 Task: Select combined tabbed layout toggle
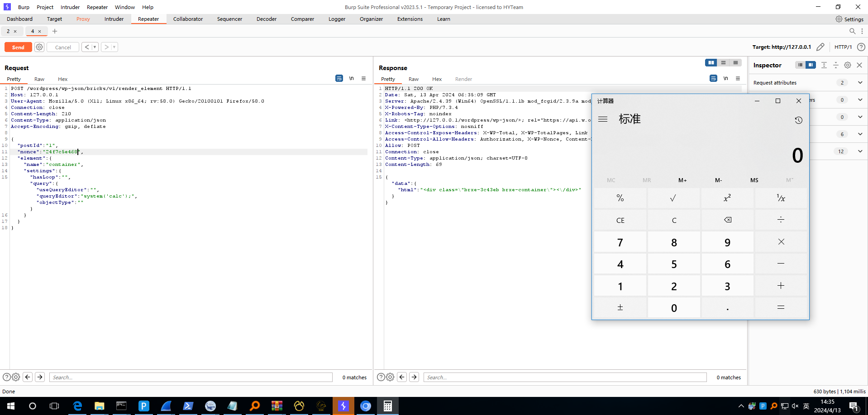[x=735, y=63]
